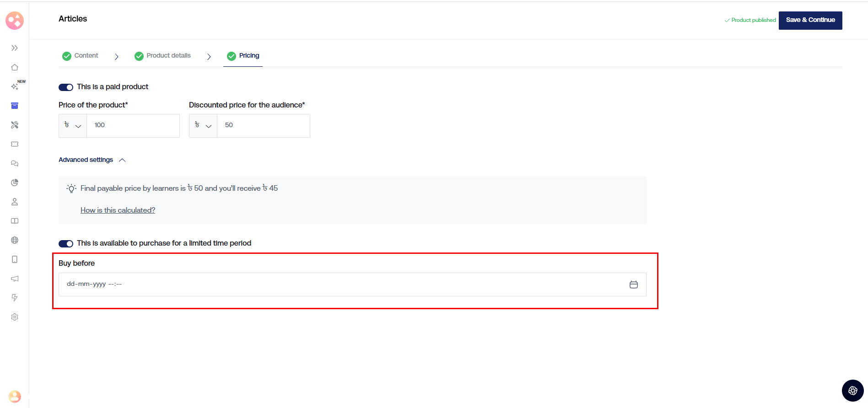The width and height of the screenshot is (868, 408).
Task: Click the Save & Continue button
Action: tap(810, 20)
